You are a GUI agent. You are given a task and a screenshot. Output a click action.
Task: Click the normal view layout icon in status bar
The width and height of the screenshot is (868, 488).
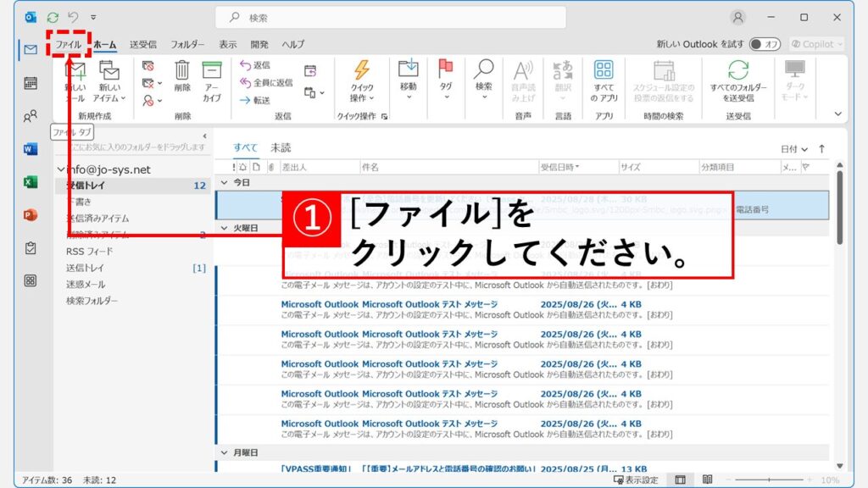(681, 480)
